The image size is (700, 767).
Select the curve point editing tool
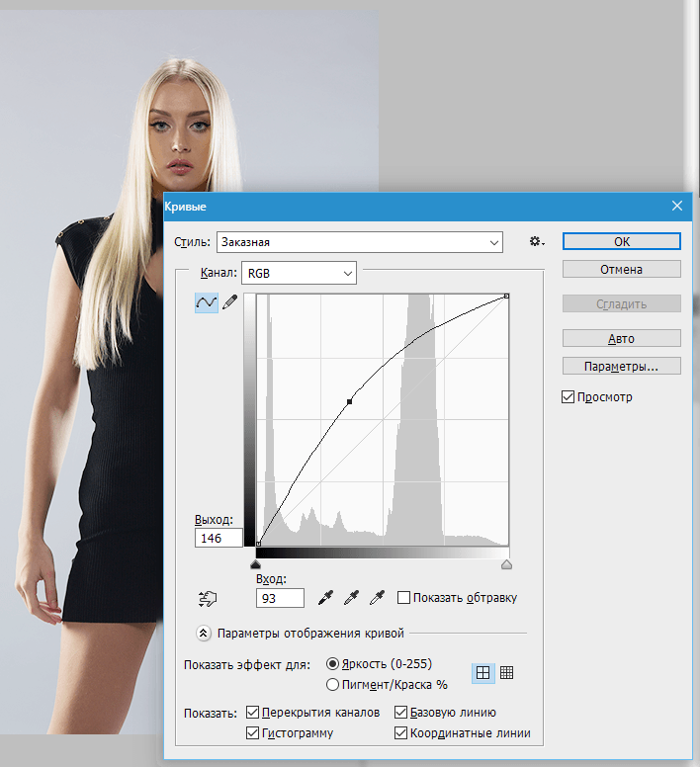207,302
